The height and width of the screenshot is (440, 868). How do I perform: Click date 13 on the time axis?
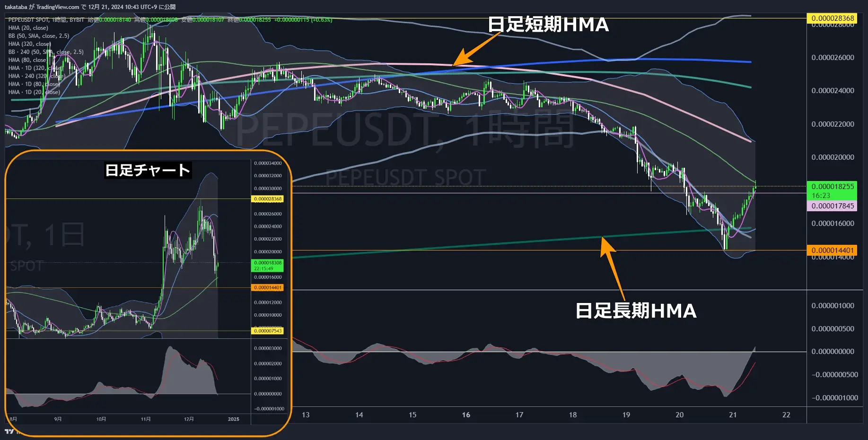(x=306, y=415)
